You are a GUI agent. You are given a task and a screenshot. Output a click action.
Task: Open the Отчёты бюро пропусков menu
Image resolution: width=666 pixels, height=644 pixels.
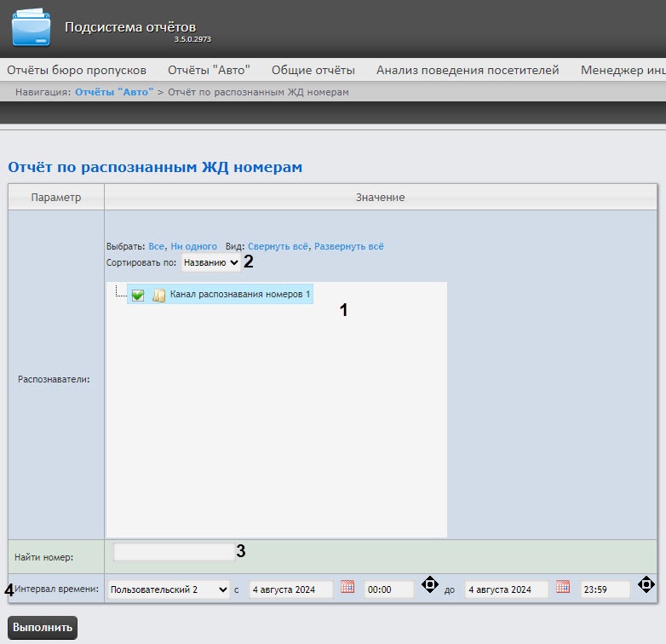pos(77,70)
